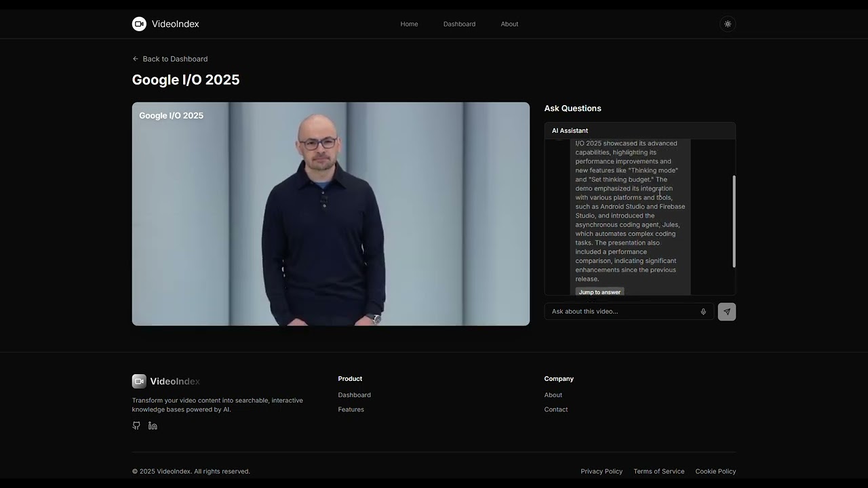Open the About item in top navigation
Screen dimensions: 868x488
click(x=509, y=24)
